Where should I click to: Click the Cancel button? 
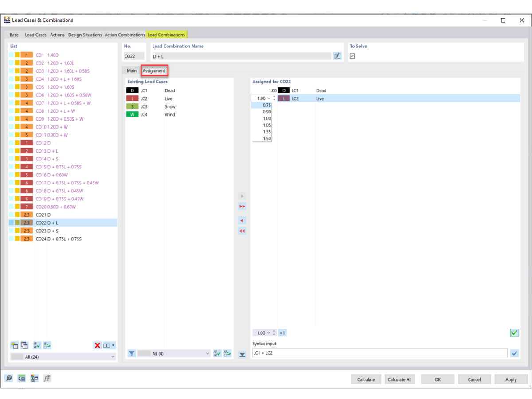click(474, 379)
